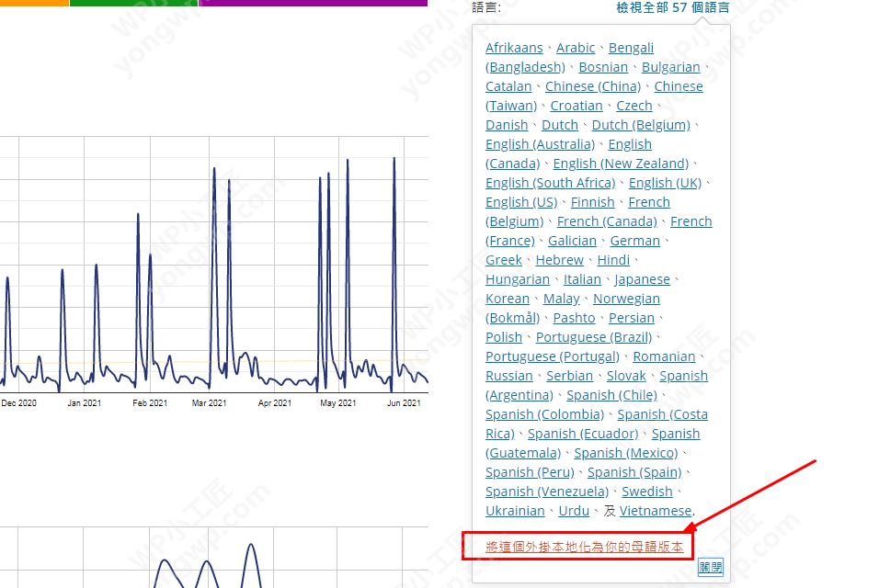
Task: Select the Ukrainian language link
Action: point(515,511)
